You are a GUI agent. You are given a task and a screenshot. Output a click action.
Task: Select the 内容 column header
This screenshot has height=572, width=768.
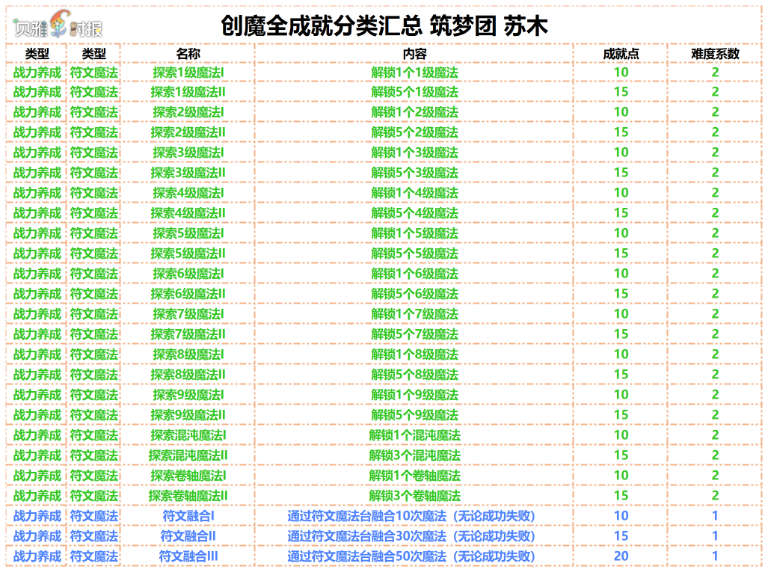click(x=414, y=53)
